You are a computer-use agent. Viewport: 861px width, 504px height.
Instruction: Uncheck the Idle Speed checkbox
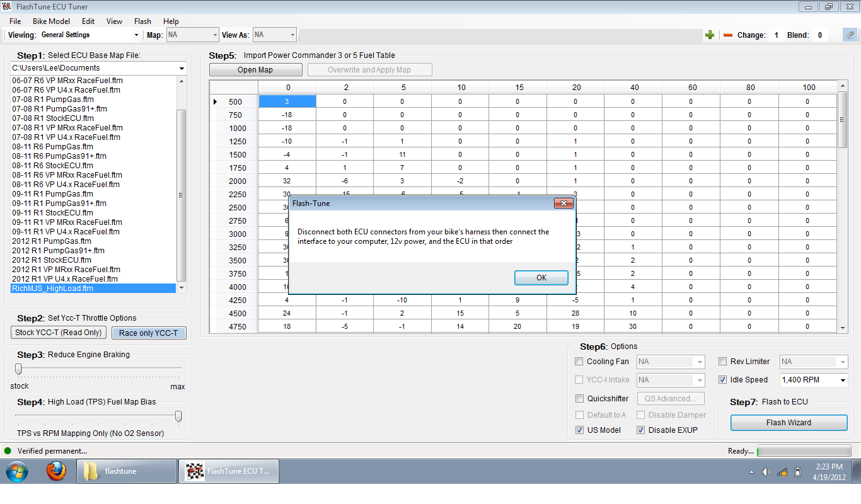(x=722, y=379)
